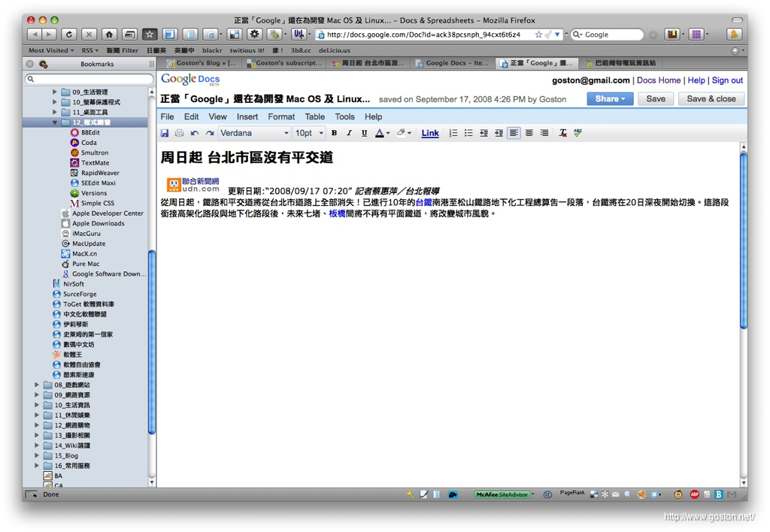Go to the Firefox home page icon
Viewport: 770px width, 532px height.
pos(109,35)
